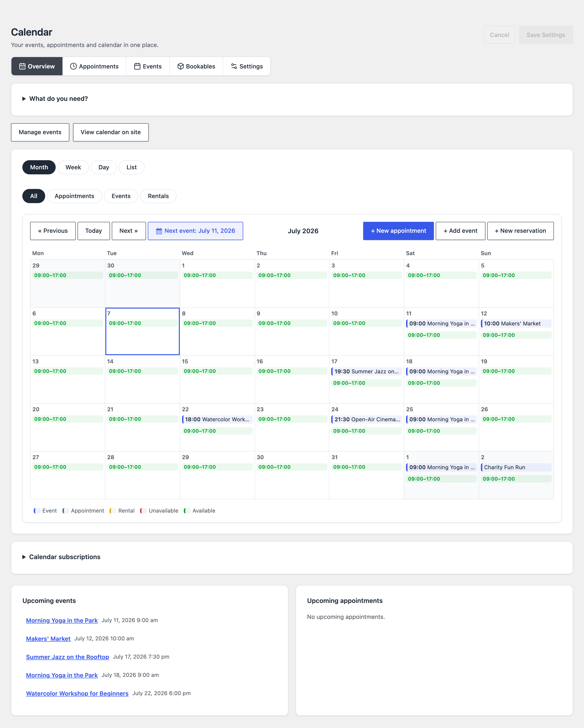Click the Cancel button
The width and height of the screenshot is (584, 728).
tap(499, 35)
